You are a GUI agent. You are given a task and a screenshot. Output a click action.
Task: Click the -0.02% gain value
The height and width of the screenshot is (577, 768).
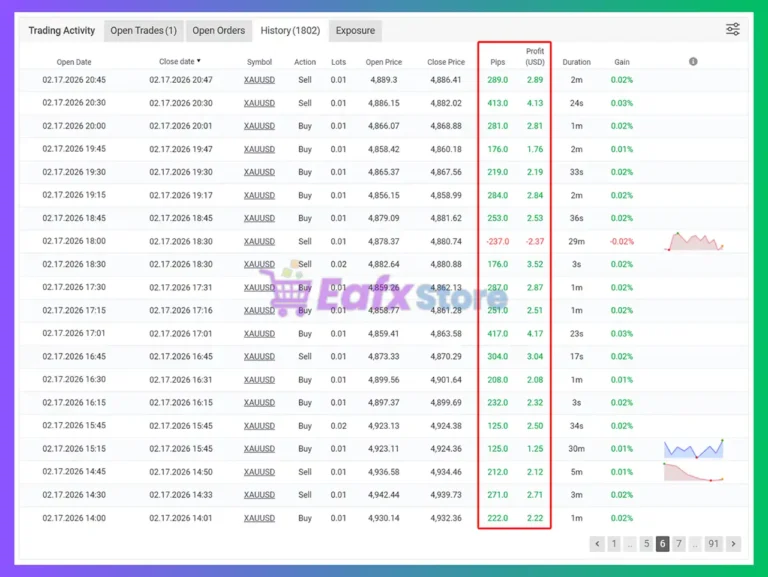pyautogui.click(x=622, y=241)
